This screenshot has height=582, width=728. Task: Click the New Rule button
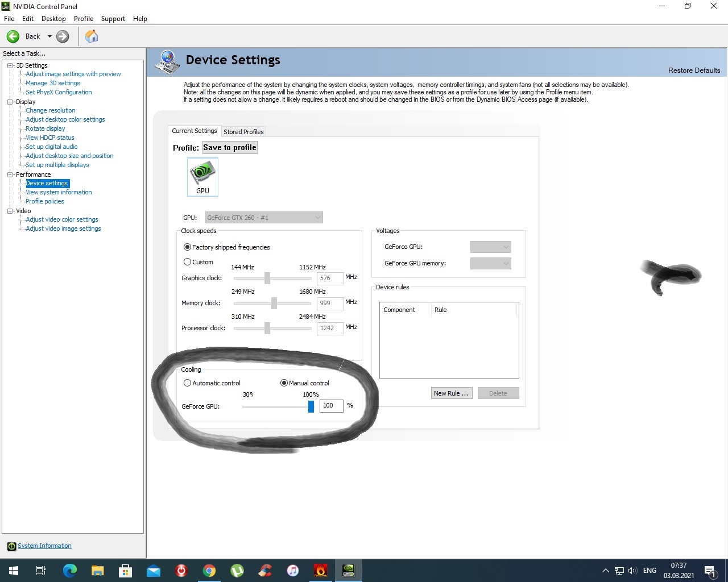coord(452,393)
